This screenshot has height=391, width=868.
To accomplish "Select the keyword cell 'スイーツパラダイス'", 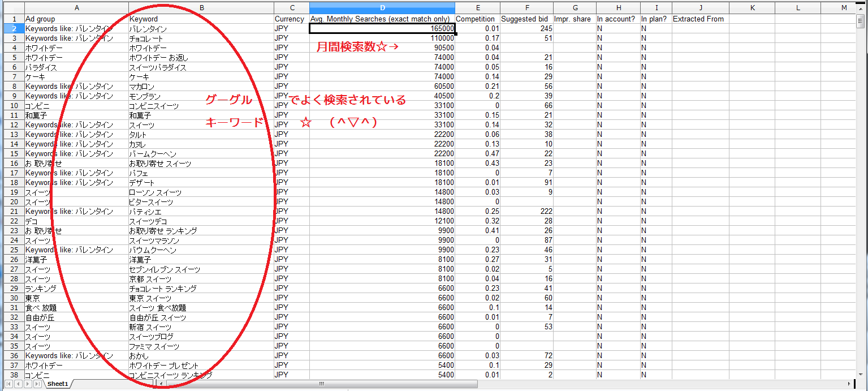I will [x=201, y=67].
